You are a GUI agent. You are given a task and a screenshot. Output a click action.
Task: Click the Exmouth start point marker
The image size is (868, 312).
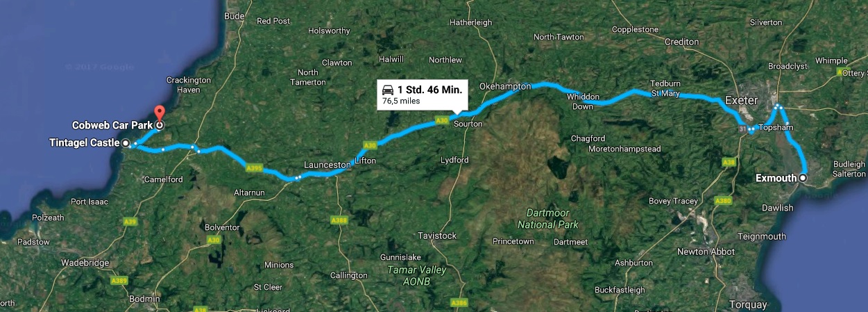[803, 178]
